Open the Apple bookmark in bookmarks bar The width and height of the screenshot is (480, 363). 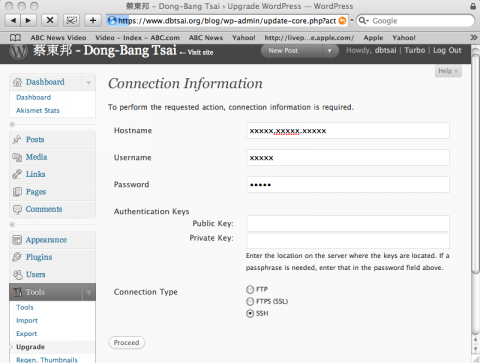[x=373, y=38]
